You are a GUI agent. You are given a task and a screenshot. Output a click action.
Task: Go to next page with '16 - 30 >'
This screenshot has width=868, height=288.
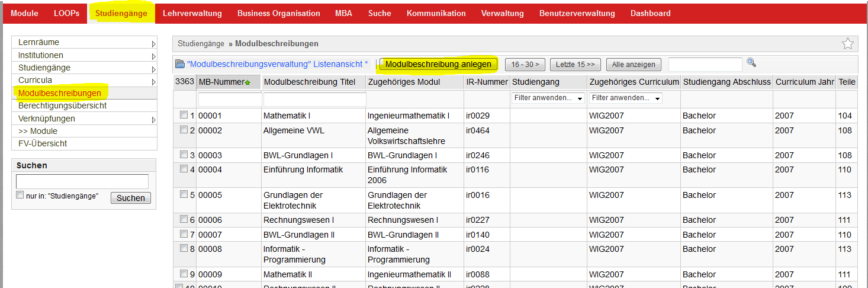click(525, 64)
